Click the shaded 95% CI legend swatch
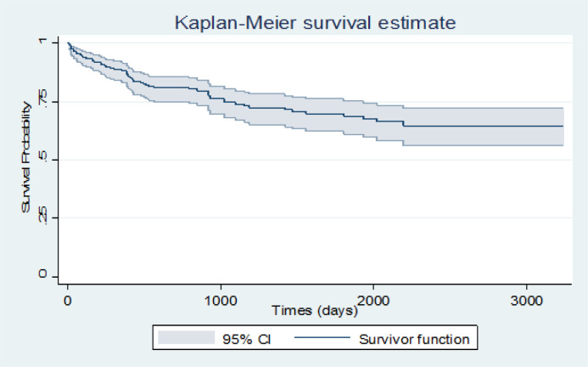588x367 pixels. coord(186,339)
